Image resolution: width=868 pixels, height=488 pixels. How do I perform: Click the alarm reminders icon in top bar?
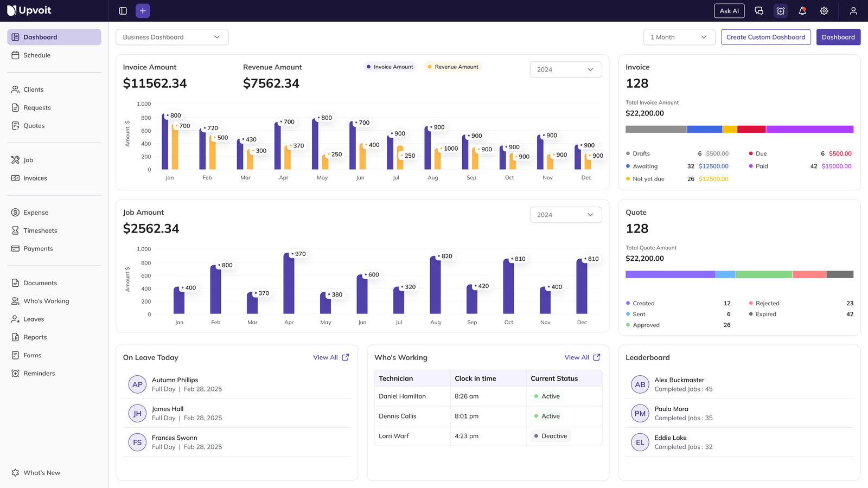coord(781,10)
